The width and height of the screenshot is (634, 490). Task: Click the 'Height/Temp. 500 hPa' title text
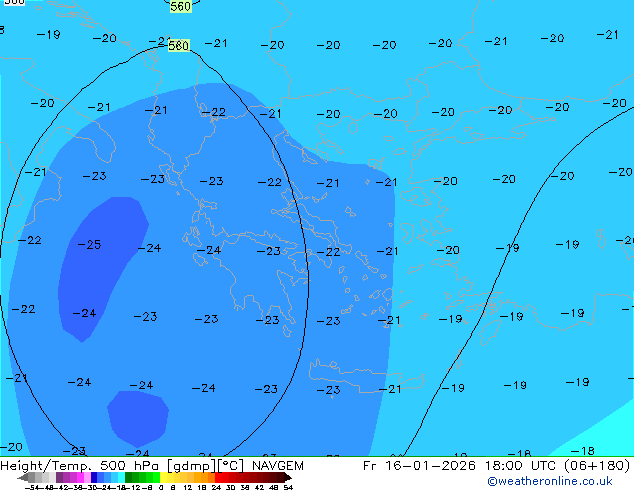[79, 466]
